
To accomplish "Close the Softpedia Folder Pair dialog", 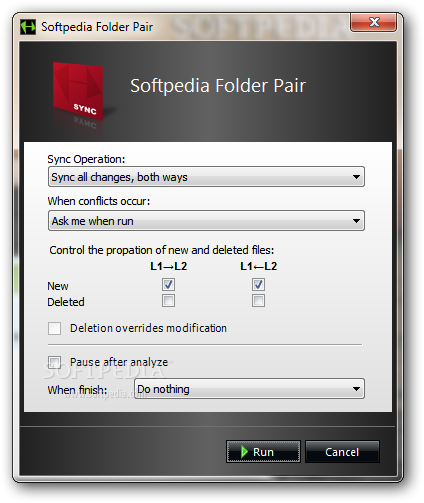I will pos(374,22).
